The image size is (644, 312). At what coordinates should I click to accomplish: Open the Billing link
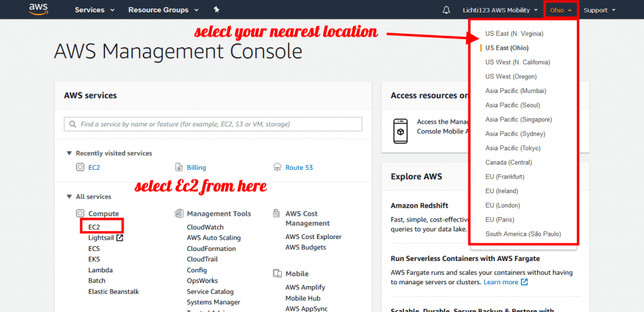point(196,167)
